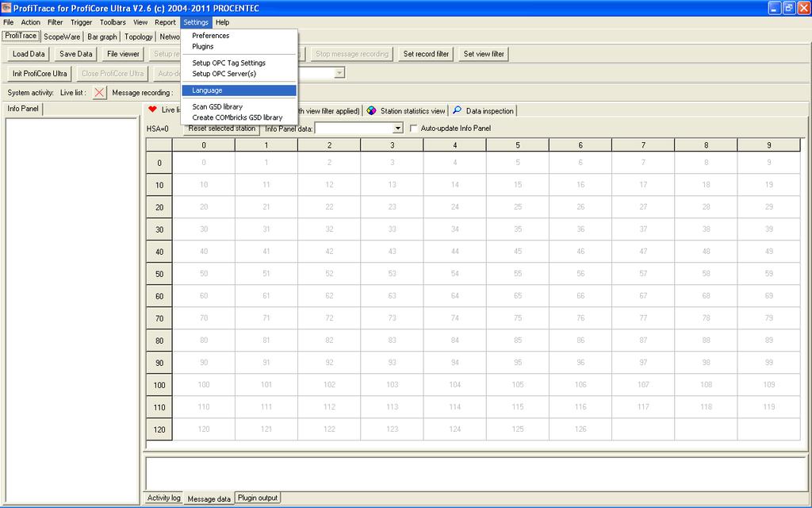Switch to Plugin output tab
The width and height of the screenshot is (812, 508).
[x=258, y=498]
